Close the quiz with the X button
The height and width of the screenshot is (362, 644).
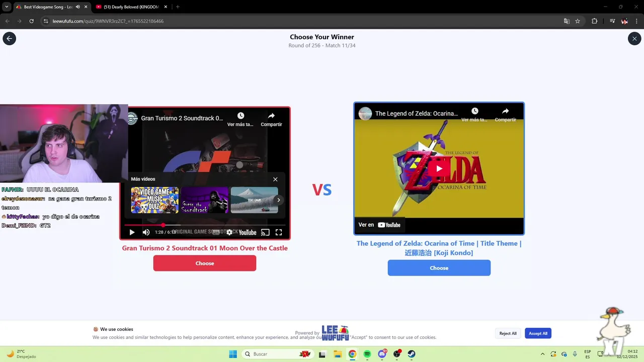point(634,38)
